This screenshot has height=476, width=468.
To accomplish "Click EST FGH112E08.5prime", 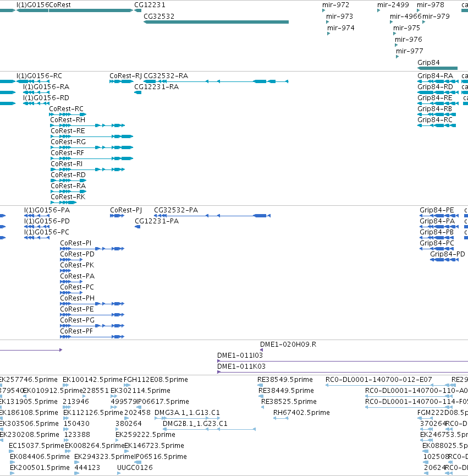I will pos(127,385).
